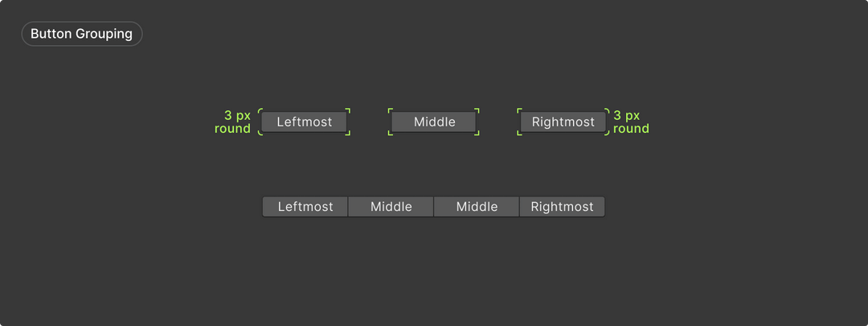Image resolution: width=868 pixels, height=326 pixels.
Task: Click bottom-right green corner bracket of top Leftmost button
Action: coord(349,134)
